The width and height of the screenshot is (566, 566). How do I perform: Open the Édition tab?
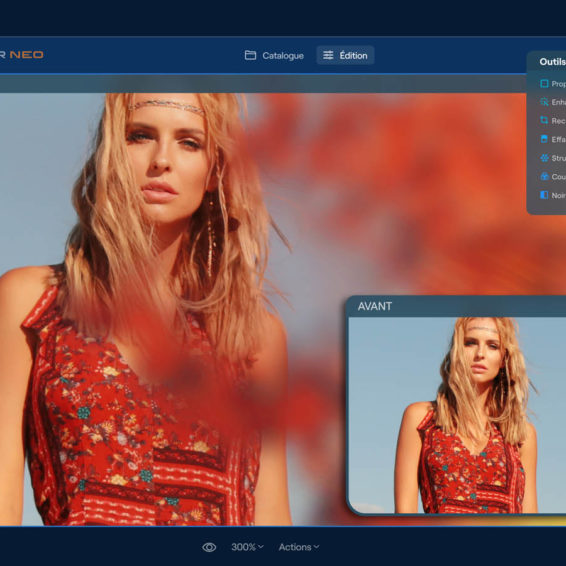tap(345, 56)
